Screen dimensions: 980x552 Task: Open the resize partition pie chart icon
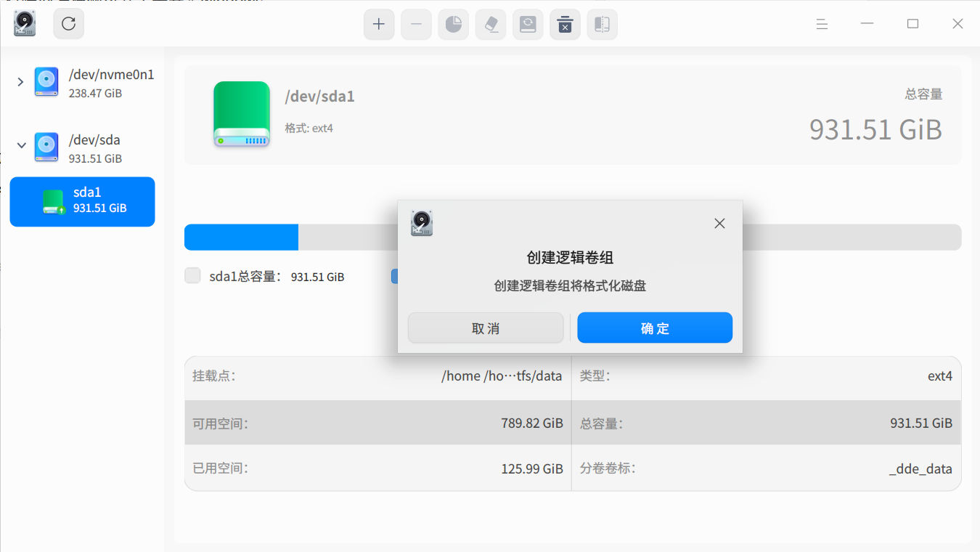[453, 24]
